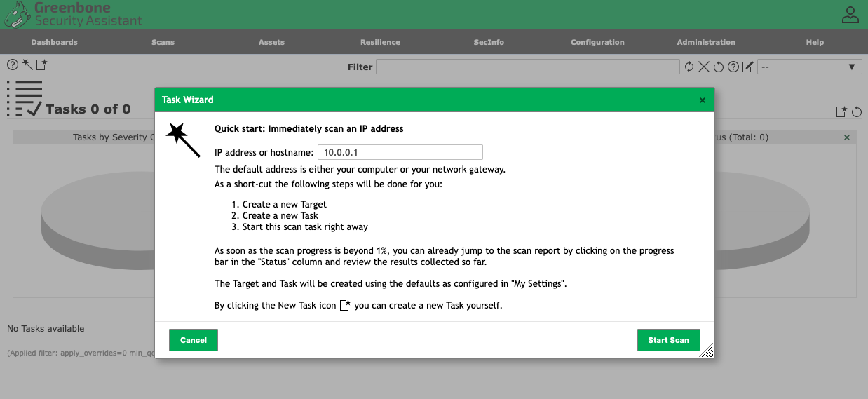Viewport: 868px width, 399px height.
Task: Open the Dashboards menu
Action: click(55, 42)
